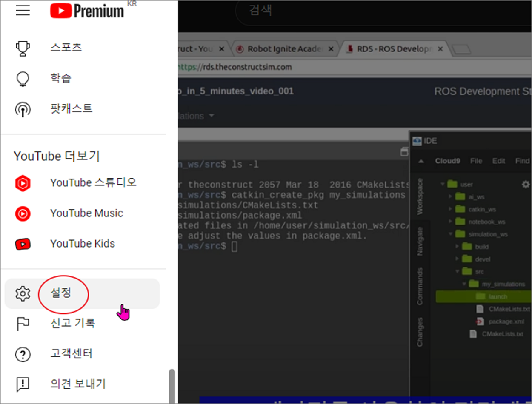This screenshot has width=532, height=404.
Task: Collapse the user folder
Action: click(x=443, y=185)
